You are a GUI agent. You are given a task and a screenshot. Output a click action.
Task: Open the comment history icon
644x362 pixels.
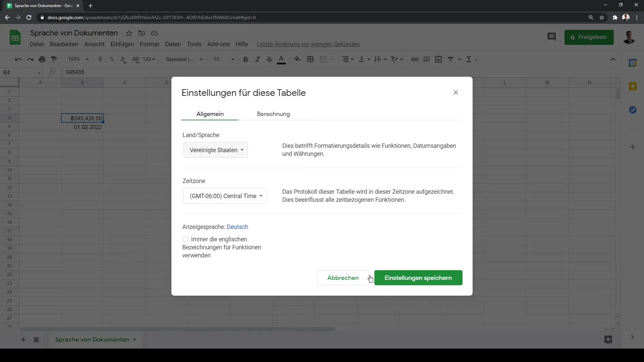(x=551, y=37)
